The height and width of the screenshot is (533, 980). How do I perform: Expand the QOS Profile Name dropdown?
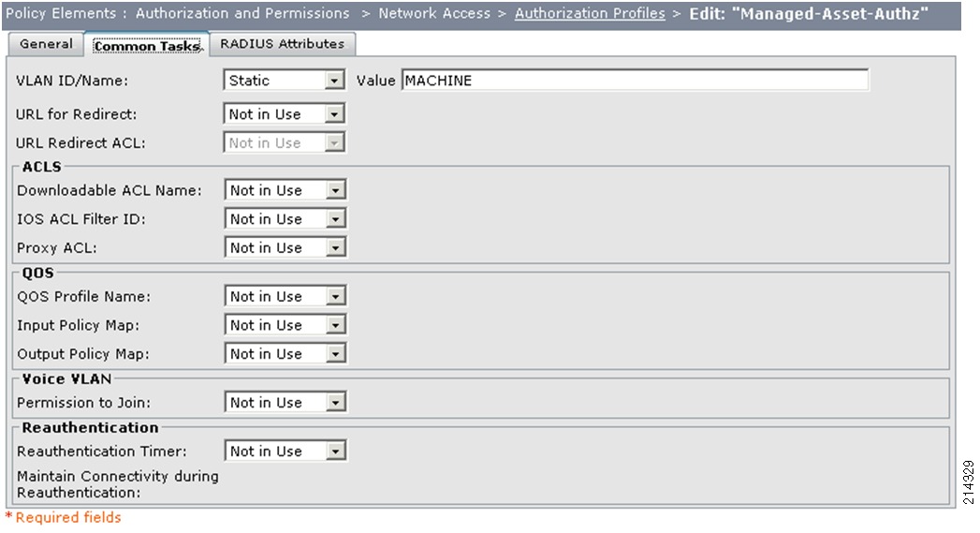coord(285,297)
